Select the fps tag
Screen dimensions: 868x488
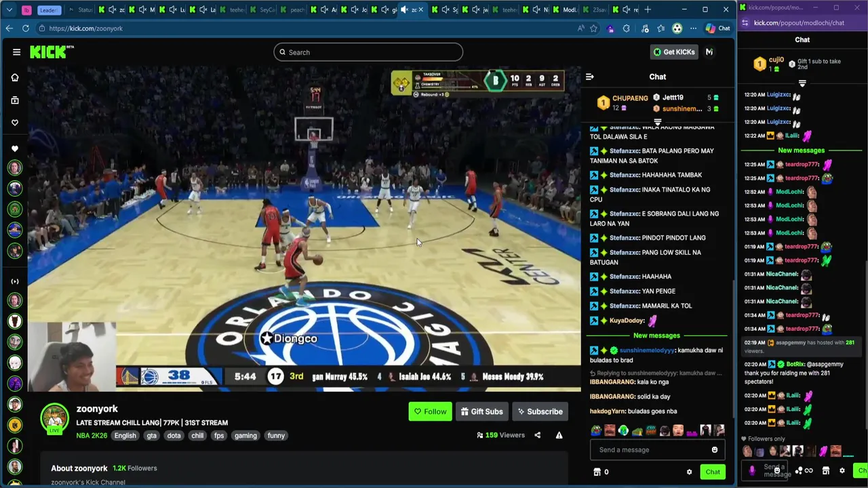click(x=219, y=436)
